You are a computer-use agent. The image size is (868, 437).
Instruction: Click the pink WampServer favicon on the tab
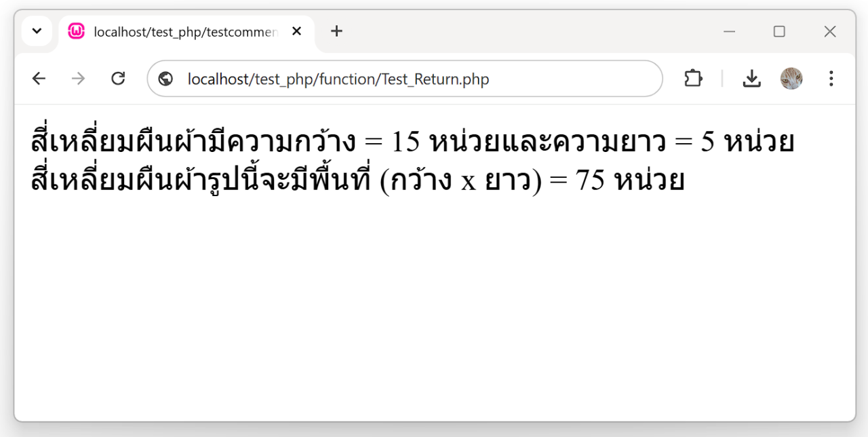click(x=77, y=31)
